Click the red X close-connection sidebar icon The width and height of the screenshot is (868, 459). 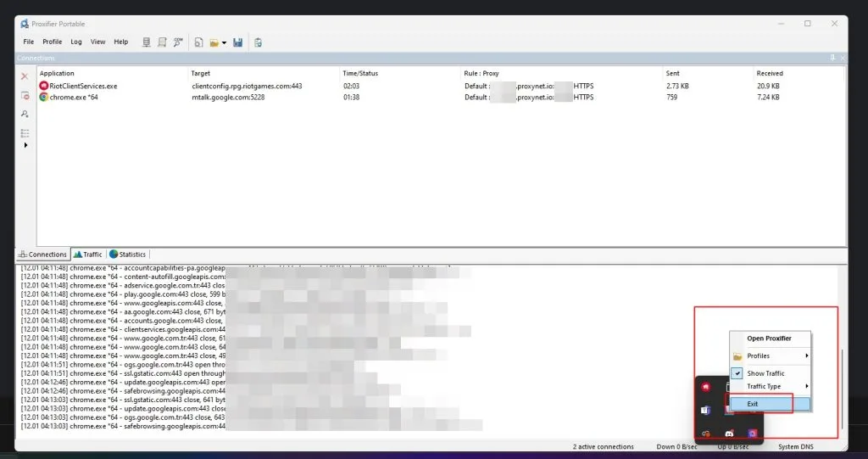(25, 76)
